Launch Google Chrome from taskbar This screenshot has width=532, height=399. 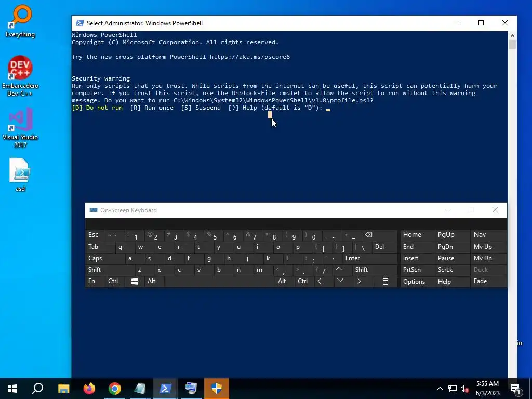click(x=115, y=389)
